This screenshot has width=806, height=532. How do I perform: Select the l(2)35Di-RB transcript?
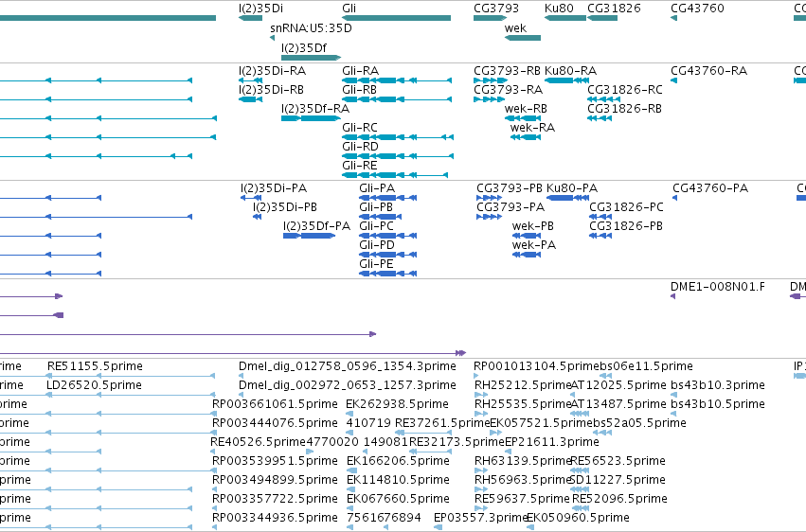pyautogui.click(x=271, y=90)
